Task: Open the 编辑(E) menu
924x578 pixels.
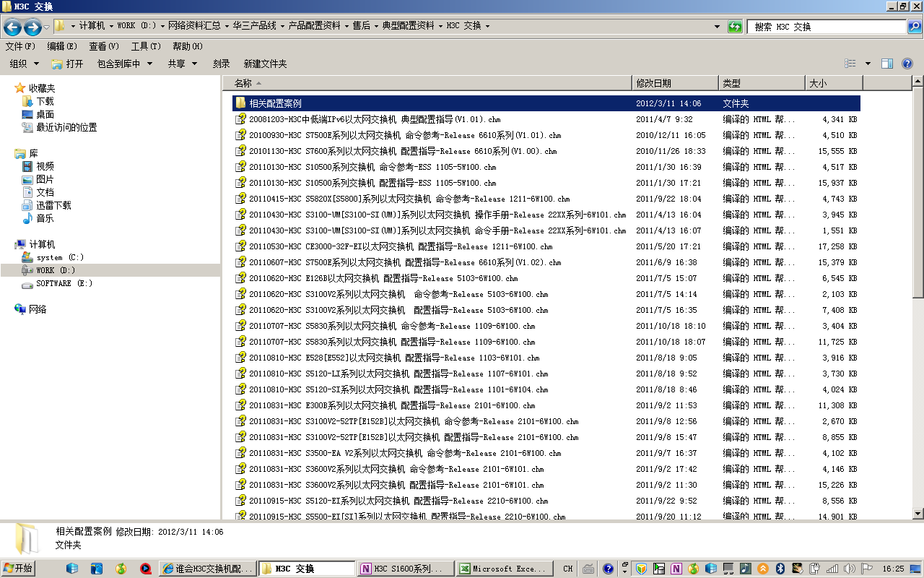Action: coord(62,46)
